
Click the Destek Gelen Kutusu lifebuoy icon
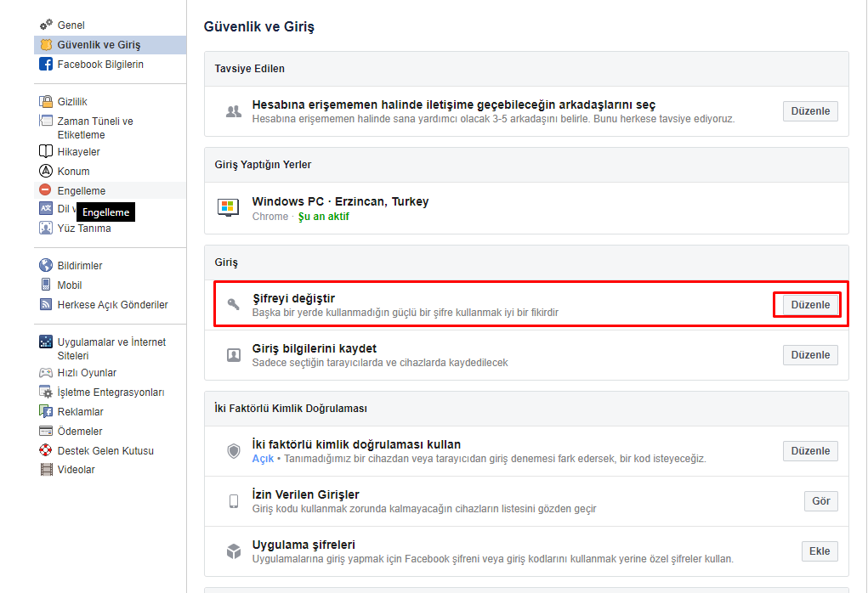pyautogui.click(x=46, y=450)
